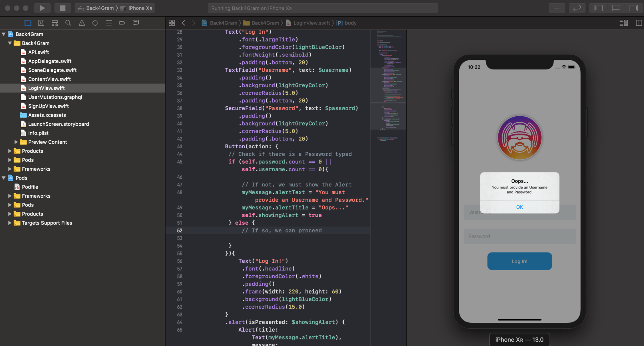Collapse the Back4Gram project tree

pyautogui.click(x=3, y=34)
